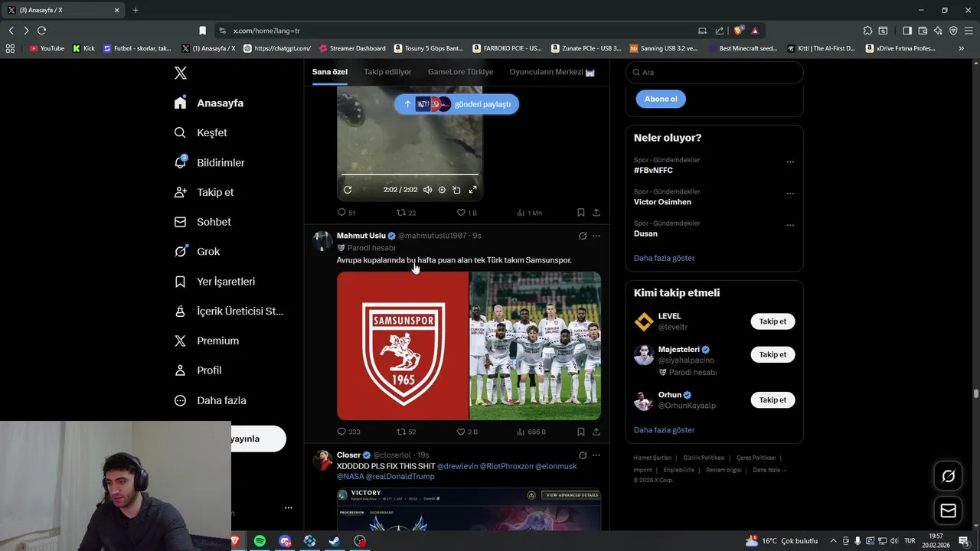Click the X logo in the sidebar
The height and width of the screenshot is (551, 980).
pyautogui.click(x=180, y=73)
